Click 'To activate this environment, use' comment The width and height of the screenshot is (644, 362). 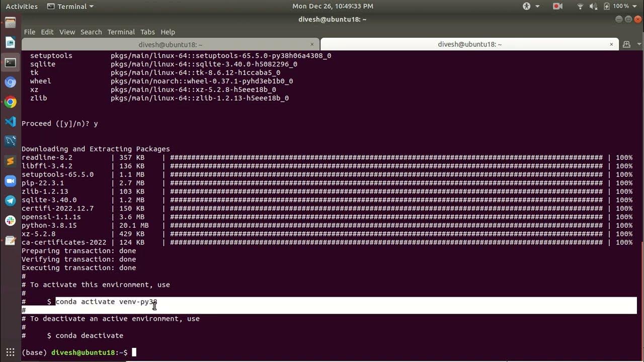[100, 285]
